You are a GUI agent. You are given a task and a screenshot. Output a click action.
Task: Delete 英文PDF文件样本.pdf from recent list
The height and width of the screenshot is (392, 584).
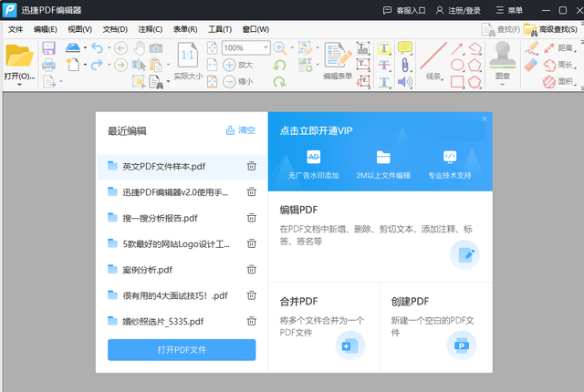point(252,166)
